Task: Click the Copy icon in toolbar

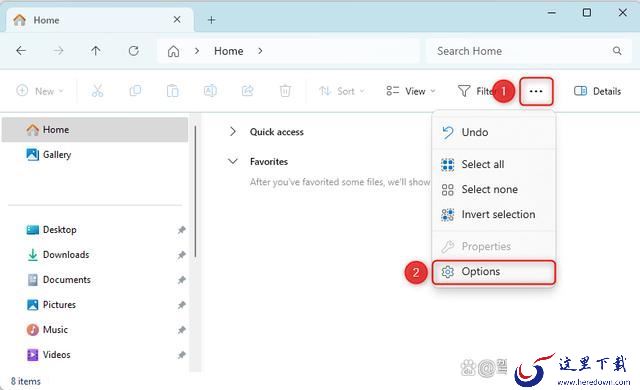Action: click(x=135, y=91)
